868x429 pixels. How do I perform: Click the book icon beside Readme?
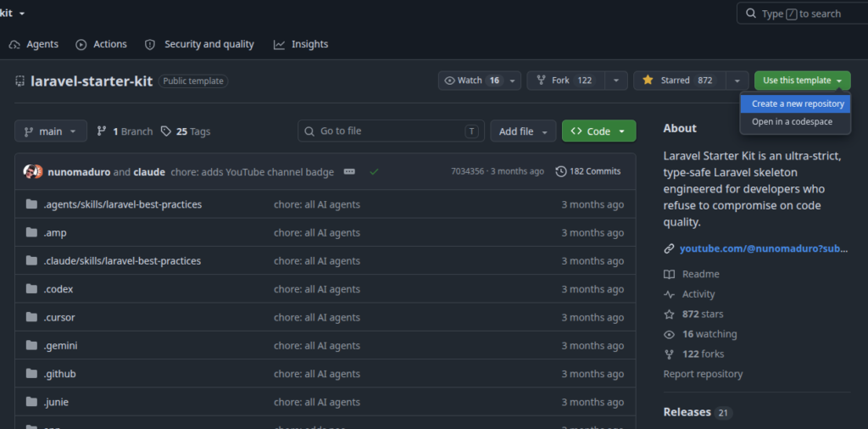(670, 274)
